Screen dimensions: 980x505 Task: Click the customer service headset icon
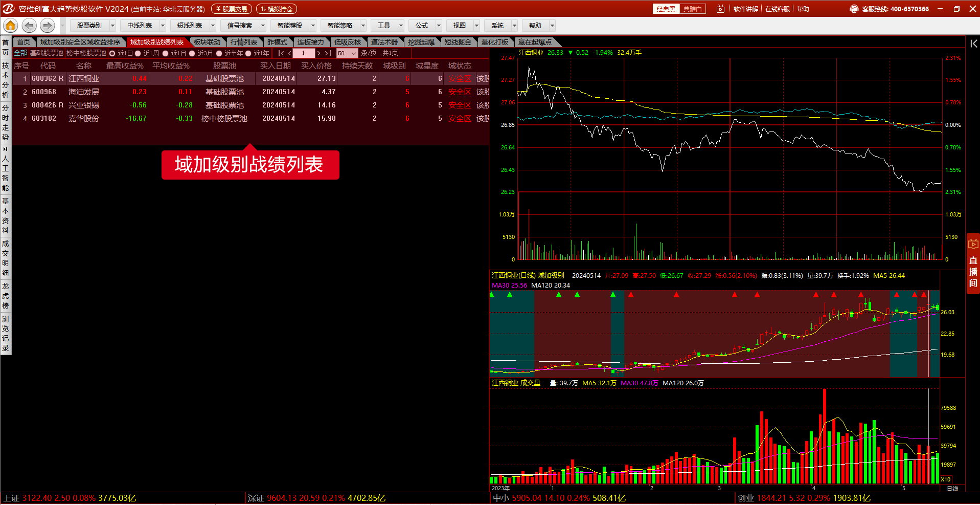pos(854,9)
